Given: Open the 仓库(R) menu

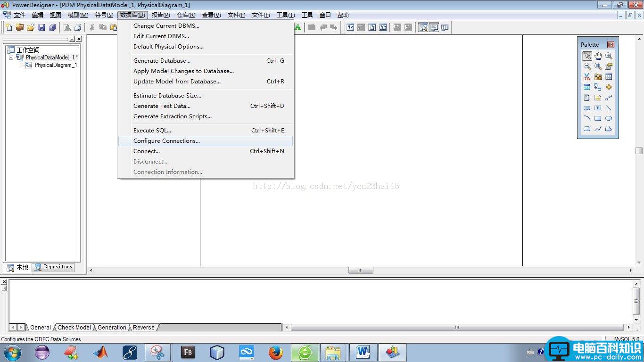Looking at the screenshot, I should (186, 15).
